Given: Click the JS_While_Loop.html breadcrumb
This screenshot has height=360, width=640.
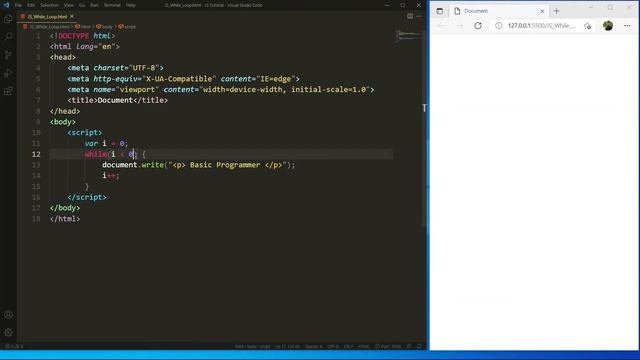Looking at the screenshot, I should [47, 27].
